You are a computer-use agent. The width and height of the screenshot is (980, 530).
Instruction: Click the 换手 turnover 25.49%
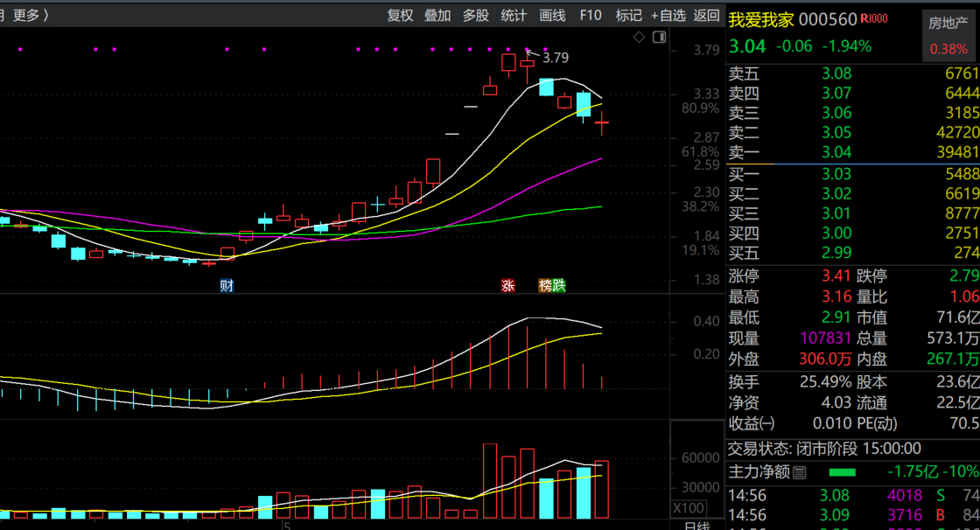coord(826,382)
